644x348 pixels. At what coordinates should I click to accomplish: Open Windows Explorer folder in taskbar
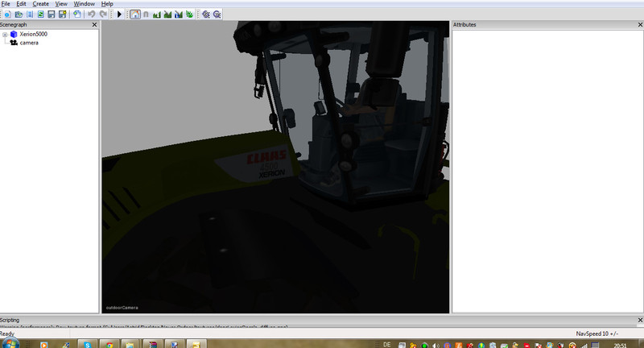[x=130, y=344]
